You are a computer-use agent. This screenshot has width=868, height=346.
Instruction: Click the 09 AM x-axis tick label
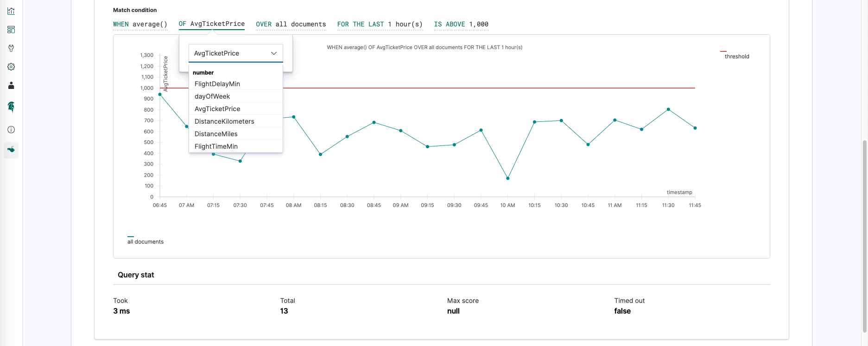click(401, 205)
